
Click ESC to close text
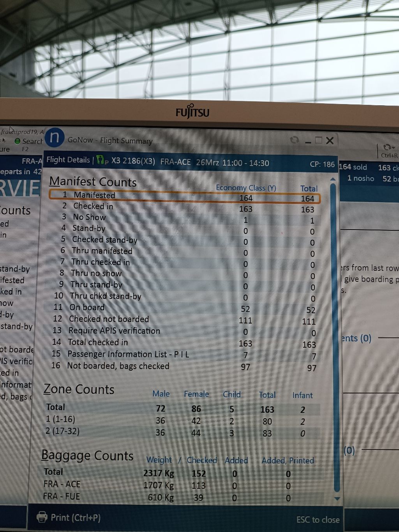coord(318,520)
